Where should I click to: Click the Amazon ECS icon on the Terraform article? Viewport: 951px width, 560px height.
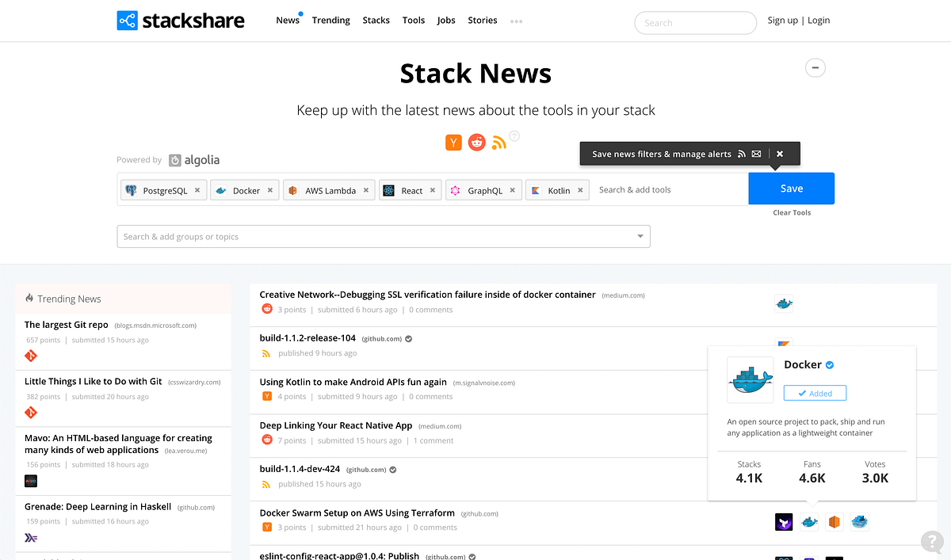(835, 521)
